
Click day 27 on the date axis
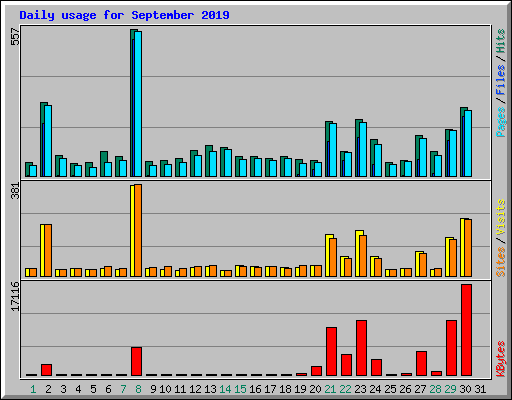(420, 389)
